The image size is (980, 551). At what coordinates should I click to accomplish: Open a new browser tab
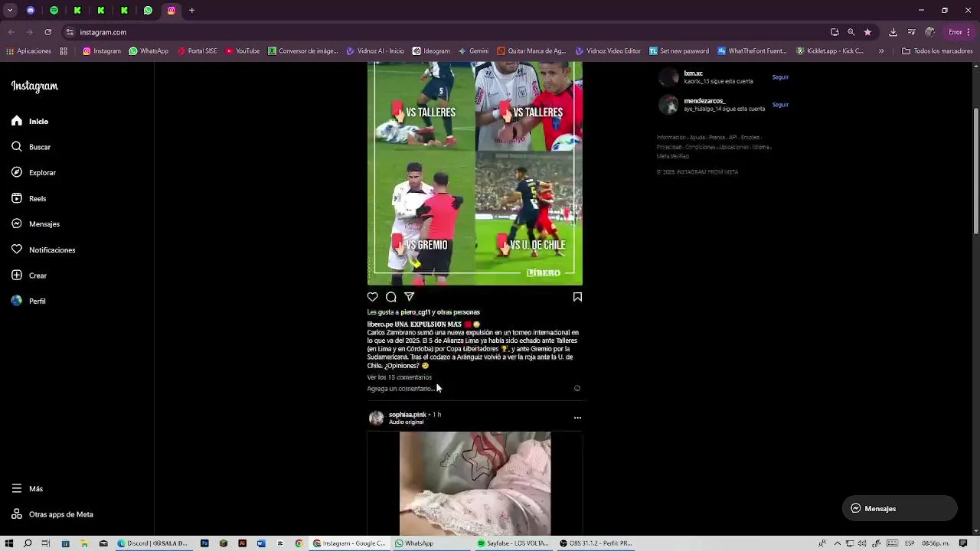(x=192, y=10)
